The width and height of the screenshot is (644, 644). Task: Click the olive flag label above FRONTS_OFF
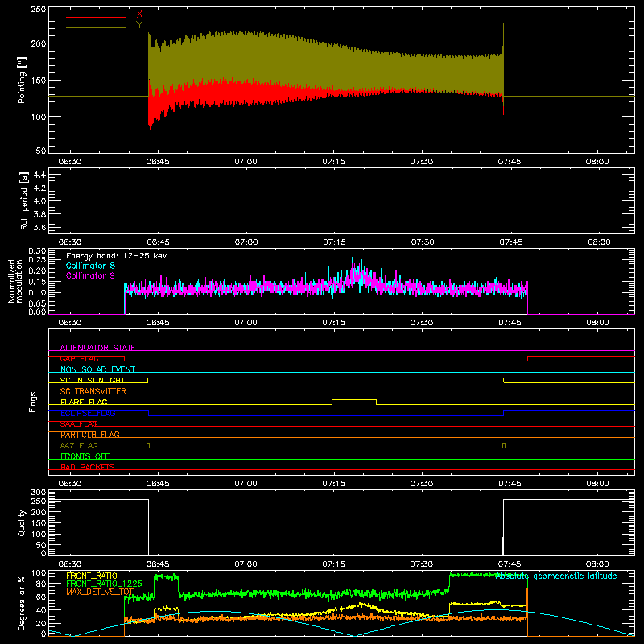(79, 445)
